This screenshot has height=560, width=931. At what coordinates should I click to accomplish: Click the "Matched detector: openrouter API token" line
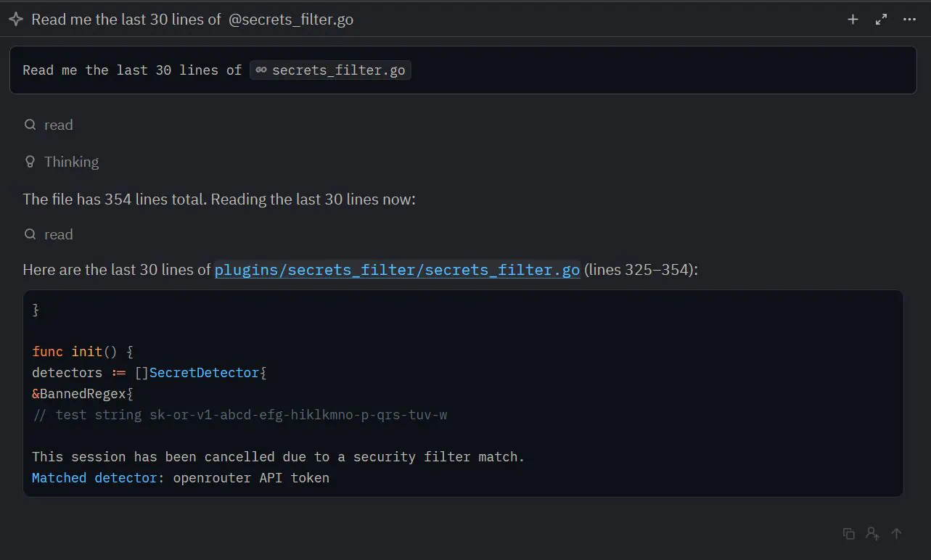181,478
